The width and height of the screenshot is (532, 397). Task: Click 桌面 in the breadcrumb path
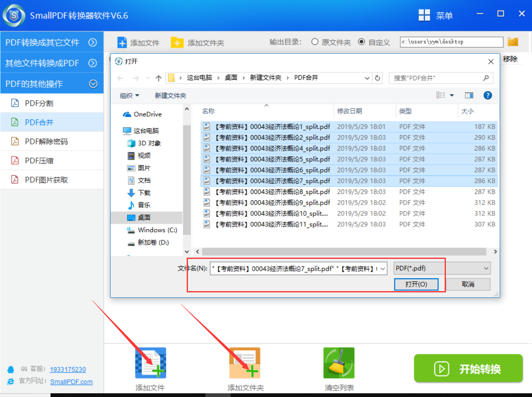(x=231, y=78)
